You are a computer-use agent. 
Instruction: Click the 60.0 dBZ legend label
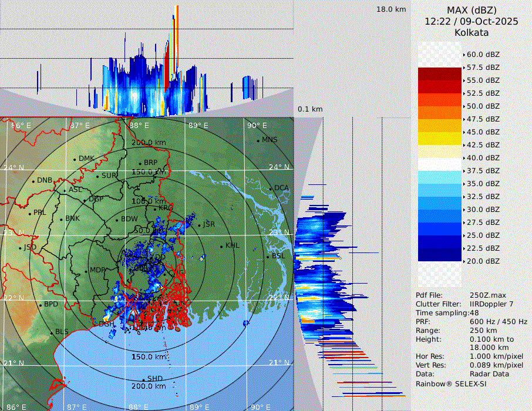(483, 55)
